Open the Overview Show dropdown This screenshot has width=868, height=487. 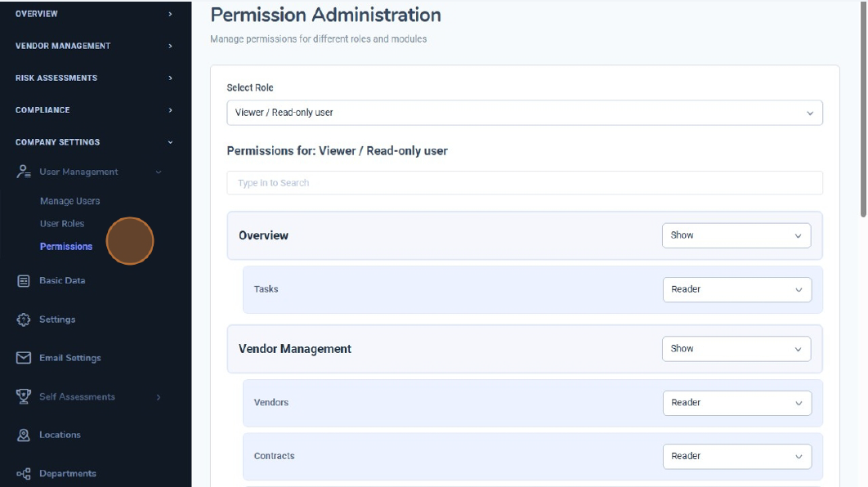click(x=736, y=235)
